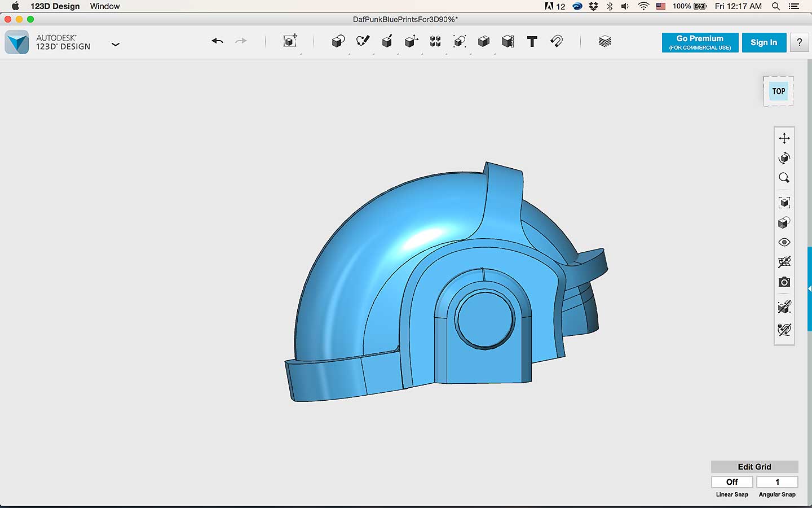Viewport: 812px width, 508px height.
Task: Select the Construct tool icon
Action: click(x=387, y=41)
